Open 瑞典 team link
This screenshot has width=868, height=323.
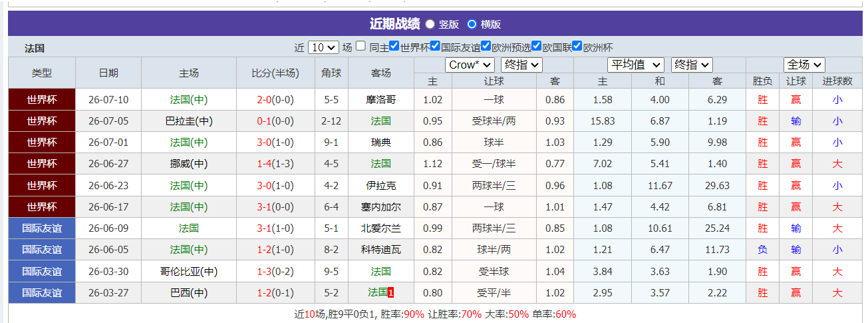[x=381, y=143]
